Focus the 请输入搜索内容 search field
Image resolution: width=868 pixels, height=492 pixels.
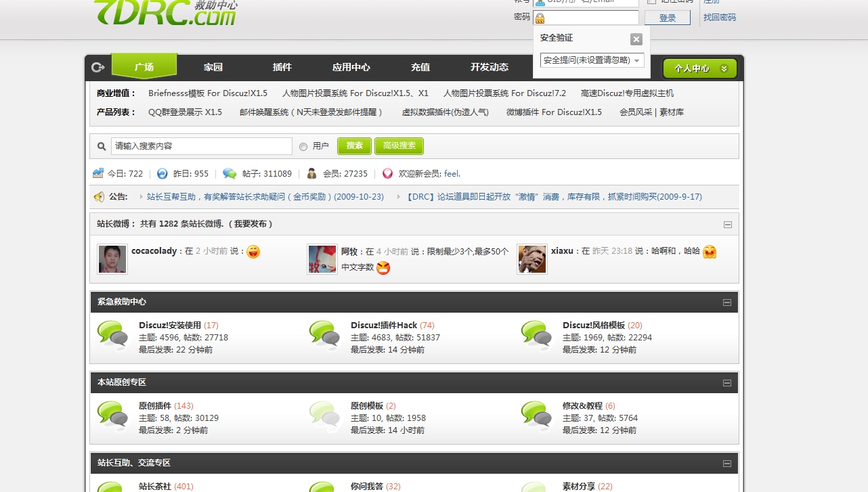202,146
